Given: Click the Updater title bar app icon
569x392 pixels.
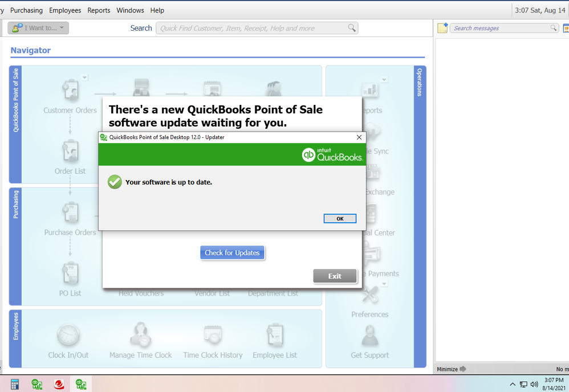Looking at the screenshot, I should click(x=103, y=137).
